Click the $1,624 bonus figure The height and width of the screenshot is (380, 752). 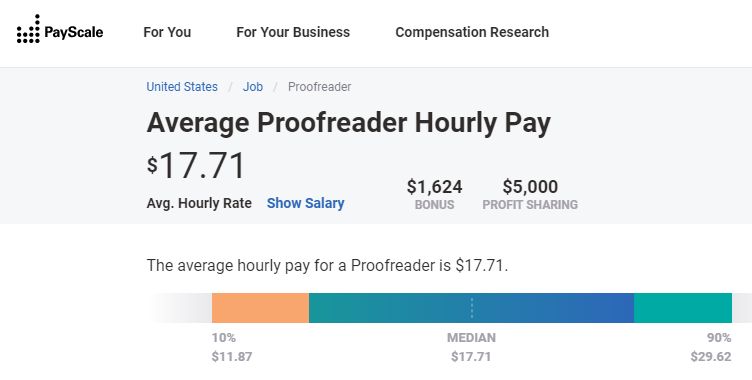[x=435, y=187]
